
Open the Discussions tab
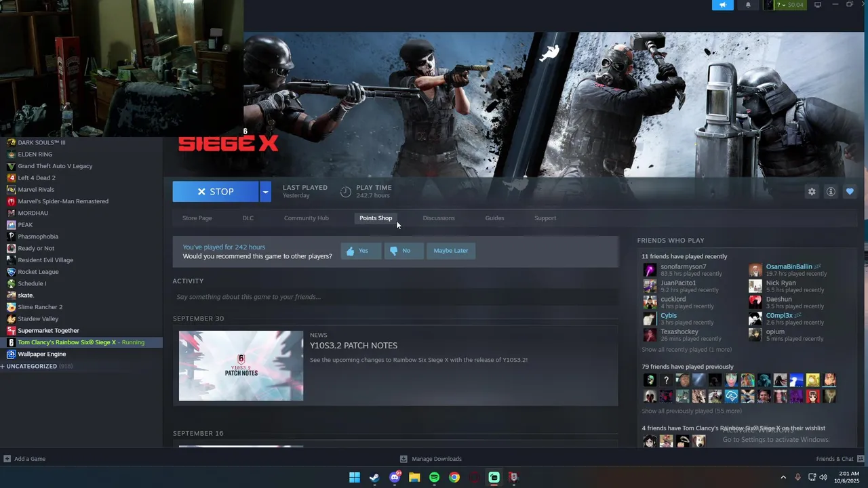(439, 218)
